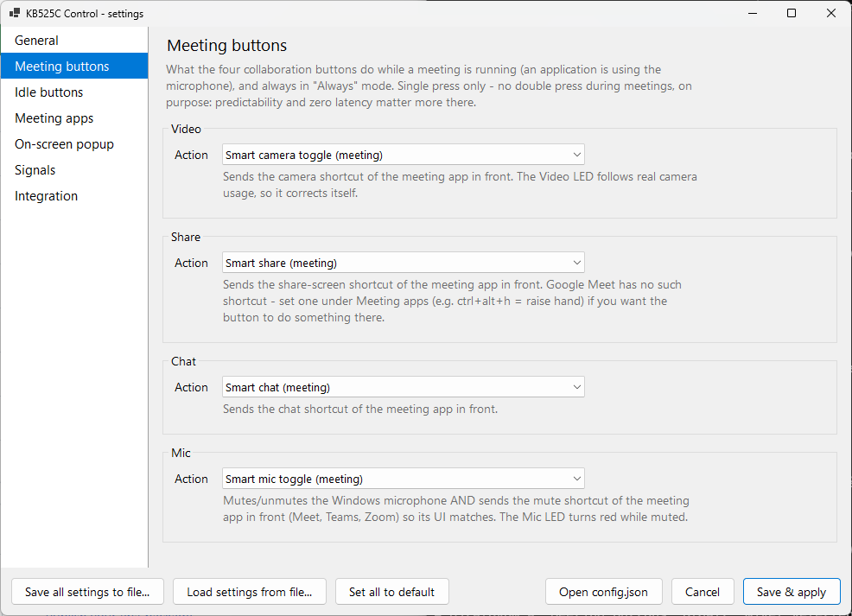
Task: Click the 'Mutes/unmutes the Windows microphone' description
Action: pos(456,509)
